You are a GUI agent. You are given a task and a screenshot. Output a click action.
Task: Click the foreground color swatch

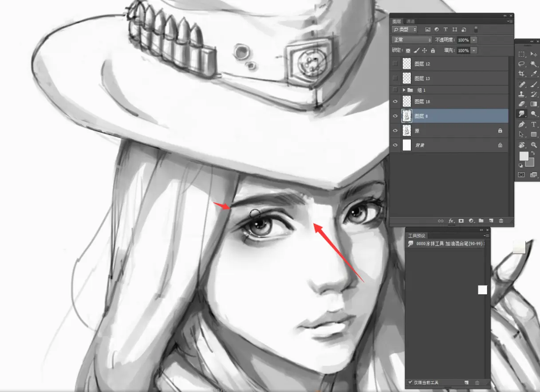[x=524, y=156]
